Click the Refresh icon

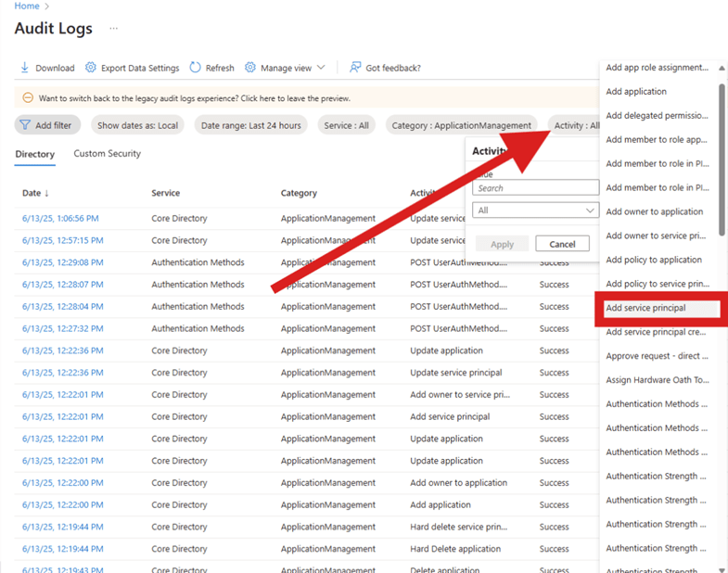[195, 68]
